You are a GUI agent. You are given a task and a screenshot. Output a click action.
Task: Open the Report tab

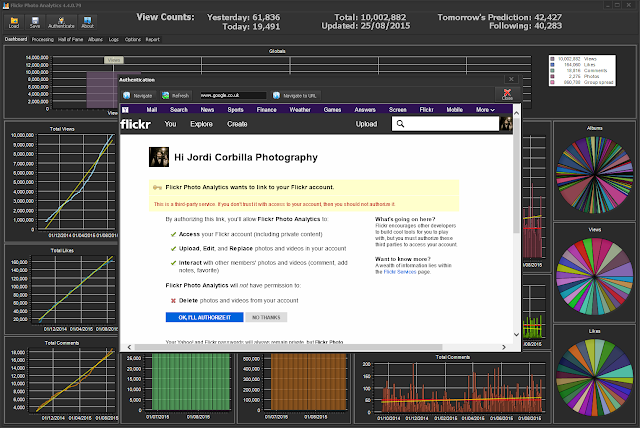[152, 40]
